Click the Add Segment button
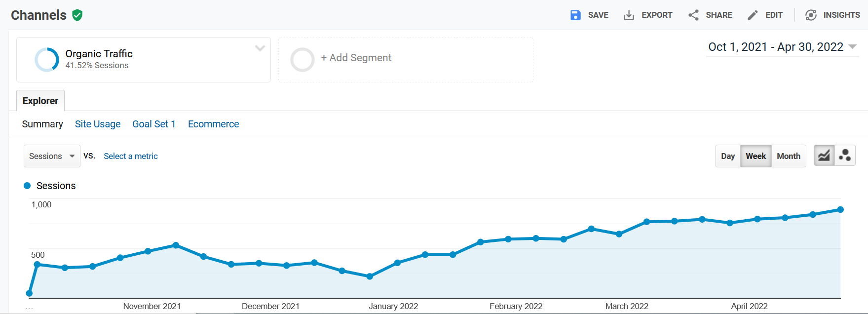 coord(356,58)
